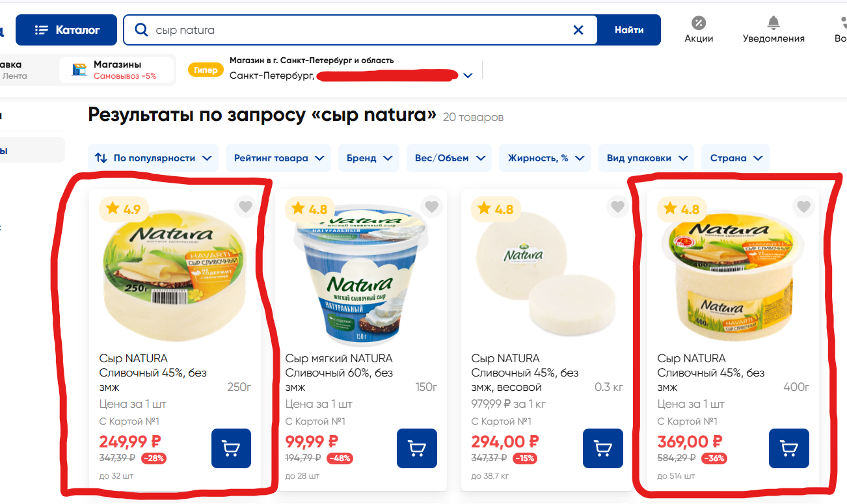Favorite the 250g Natura cheese with heart
The width and height of the screenshot is (847, 504).
tap(245, 207)
